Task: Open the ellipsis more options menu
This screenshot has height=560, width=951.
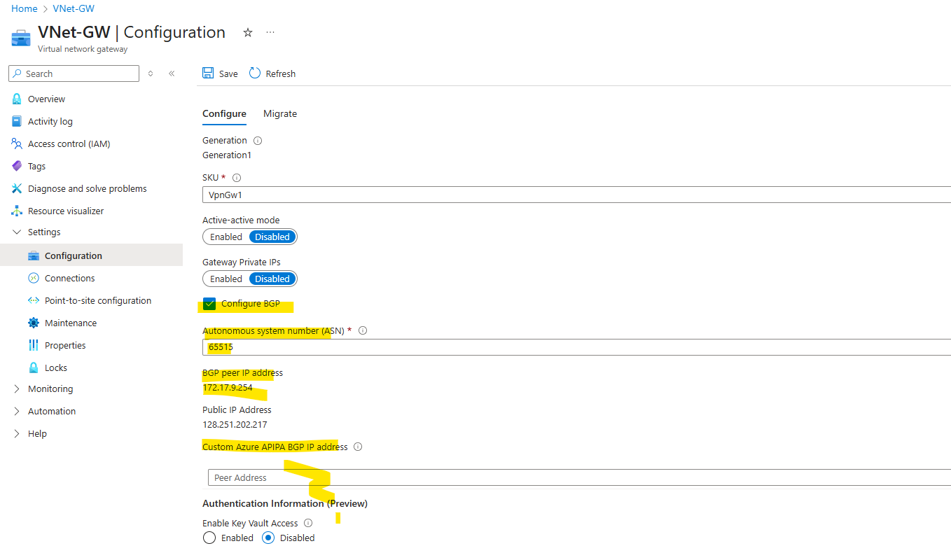Action: click(270, 33)
